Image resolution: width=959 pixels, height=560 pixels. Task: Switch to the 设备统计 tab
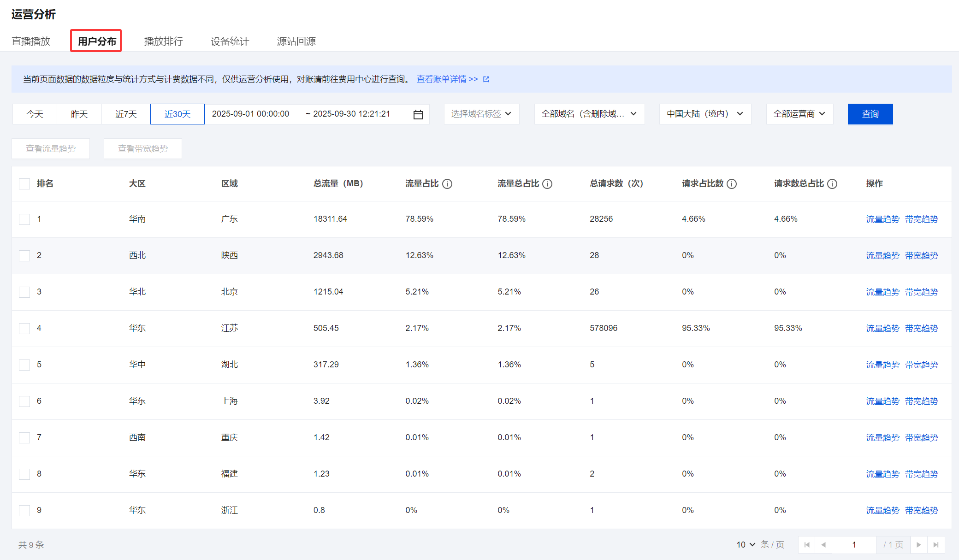[230, 41]
